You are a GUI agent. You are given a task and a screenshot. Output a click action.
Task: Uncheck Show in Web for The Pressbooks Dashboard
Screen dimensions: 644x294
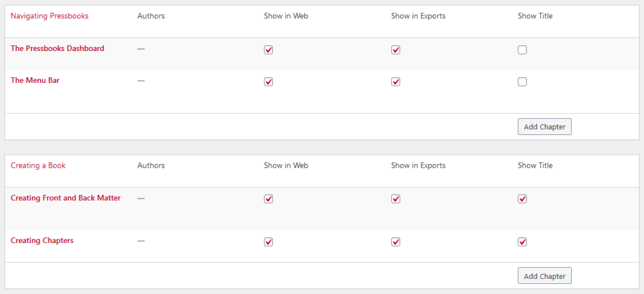[x=269, y=50]
